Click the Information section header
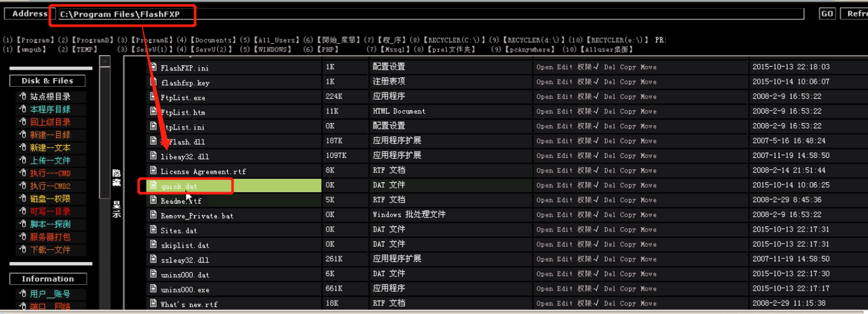868x314 pixels. click(x=48, y=278)
